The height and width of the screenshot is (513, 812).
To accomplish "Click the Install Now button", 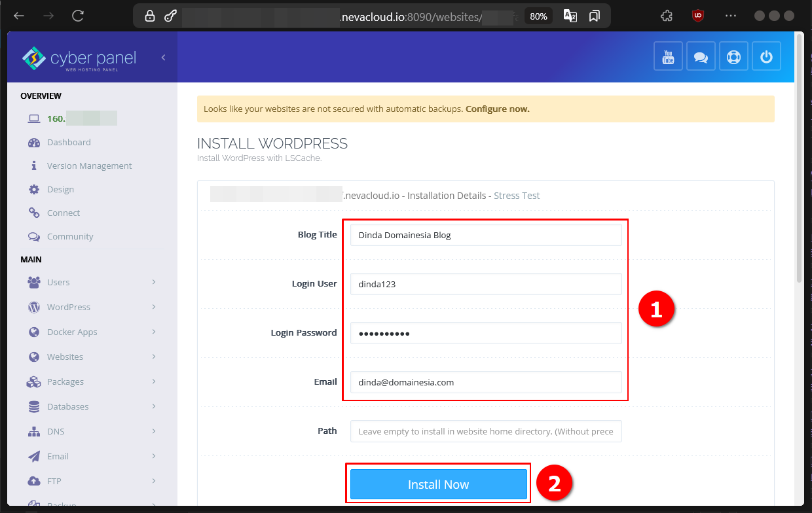I will (438, 484).
